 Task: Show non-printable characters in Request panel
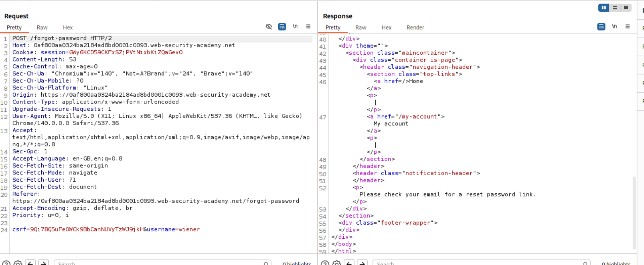[295, 27]
